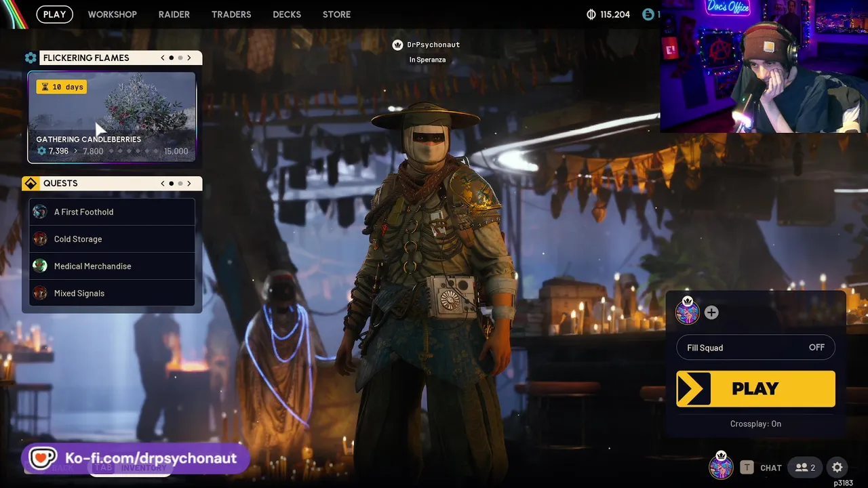Add a squad member with the plus icon
The width and height of the screenshot is (868, 488).
click(711, 312)
